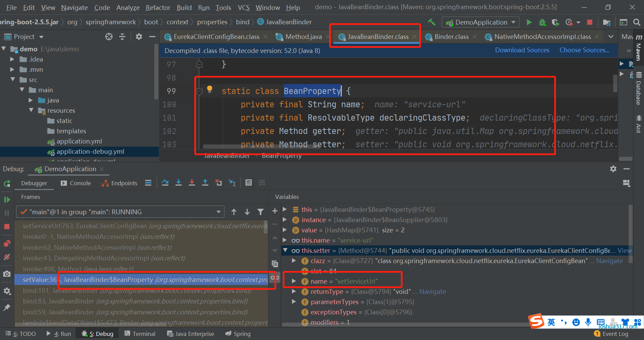The width and height of the screenshot is (644, 340).
Task: Add new watch plus icon
Action: (275, 211)
